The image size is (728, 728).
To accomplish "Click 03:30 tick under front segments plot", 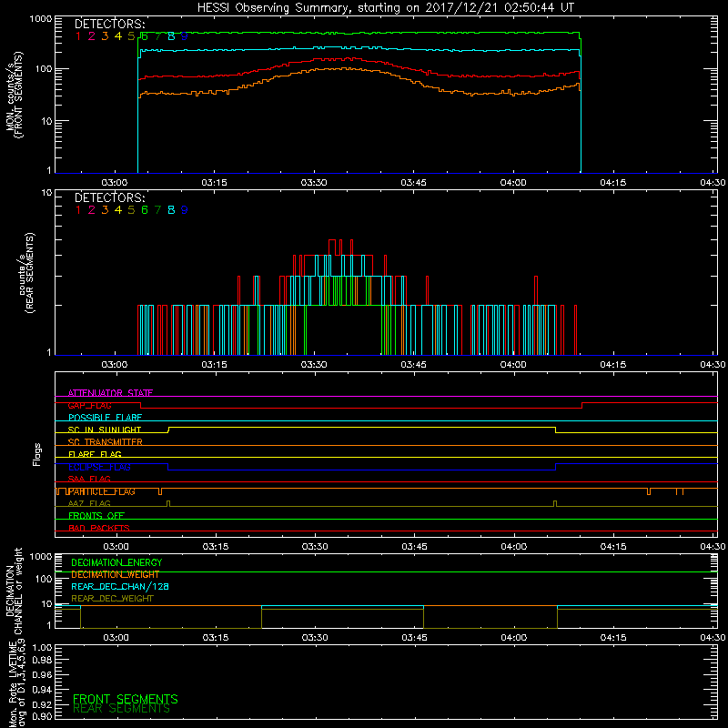I will tap(314, 183).
